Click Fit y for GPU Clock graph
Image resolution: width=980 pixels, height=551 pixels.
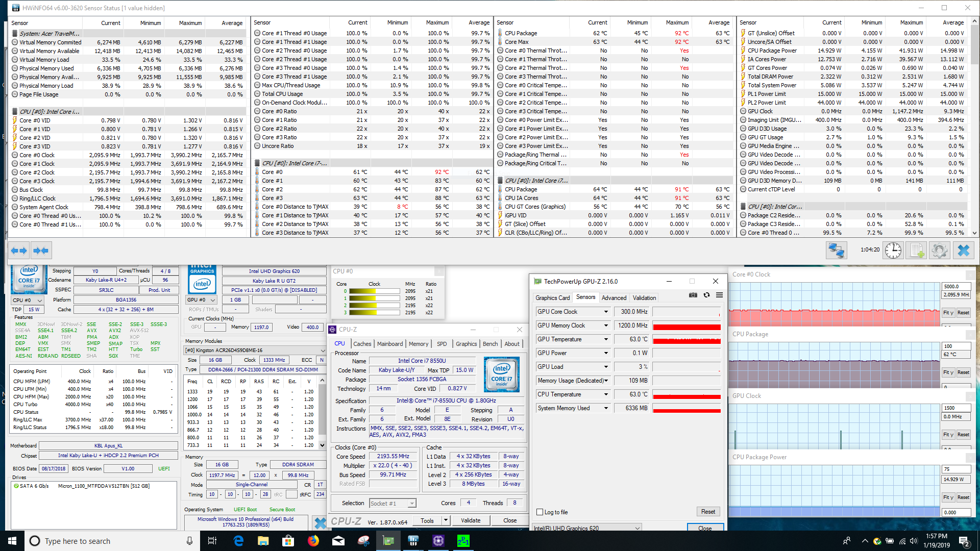click(948, 435)
